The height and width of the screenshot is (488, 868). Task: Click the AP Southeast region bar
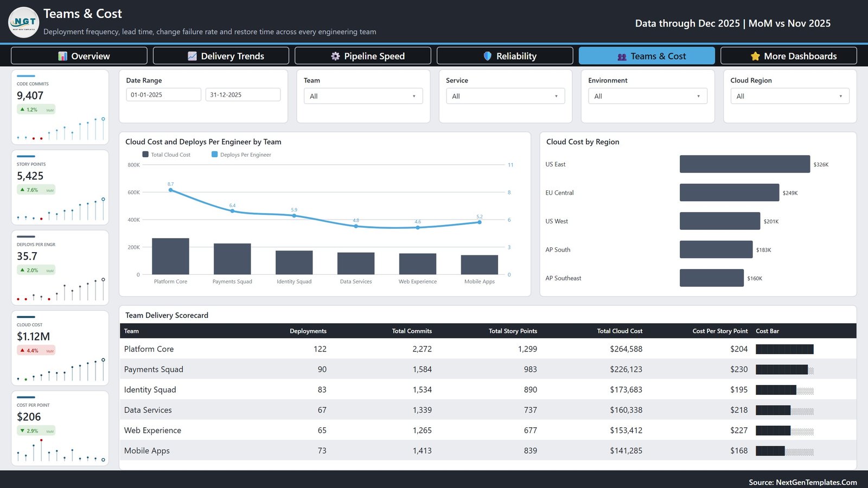712,278
